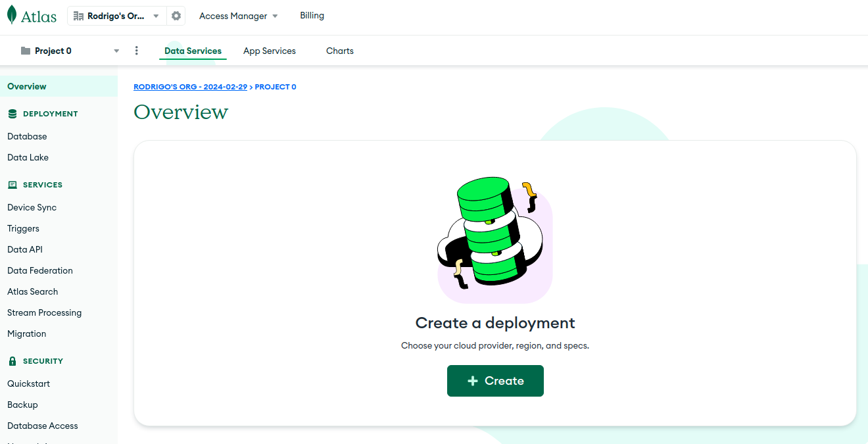Image resolution: width=868 pixels, height=444 pixels.
Task: Click the Atlas leaf logo
Action: [x=12, y=15]
